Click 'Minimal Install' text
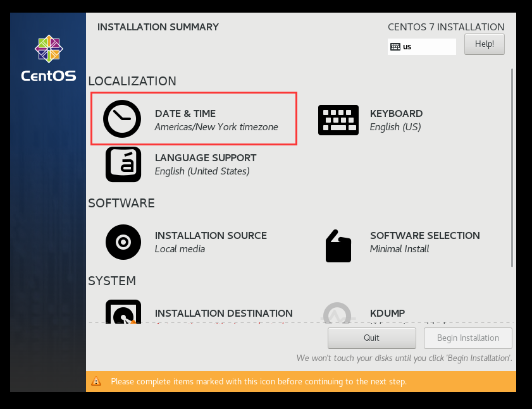Screen dimensions: 532x409 [x=399, y=249]
